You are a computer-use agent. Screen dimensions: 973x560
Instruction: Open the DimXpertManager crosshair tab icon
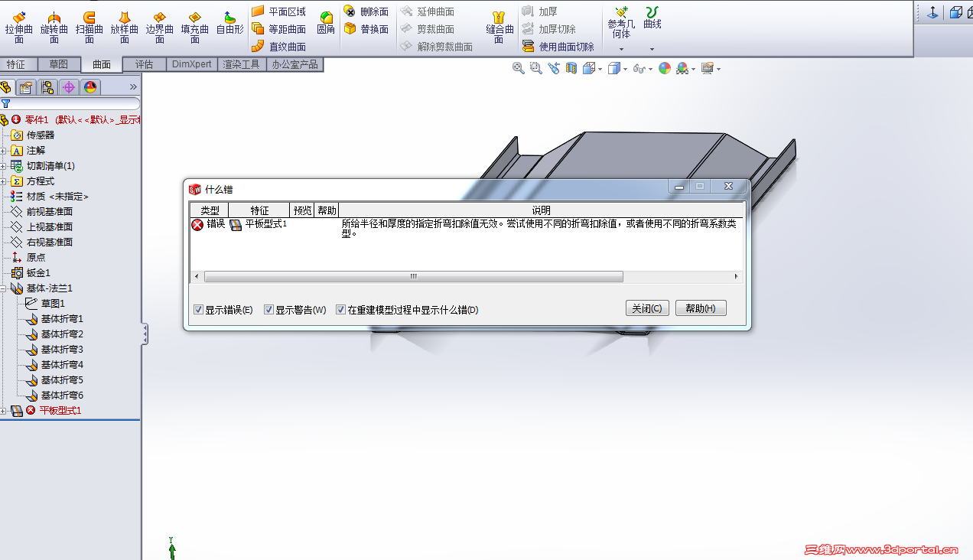[69, 87]
